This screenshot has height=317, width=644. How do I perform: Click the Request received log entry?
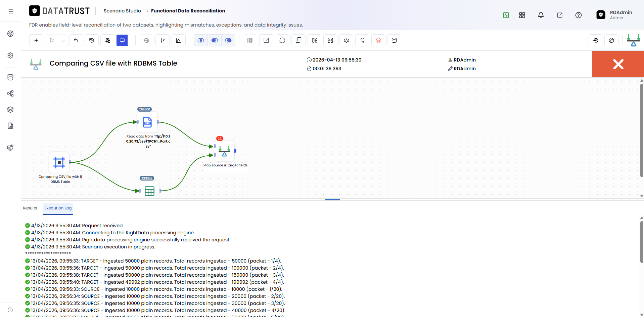pos(74,226)
